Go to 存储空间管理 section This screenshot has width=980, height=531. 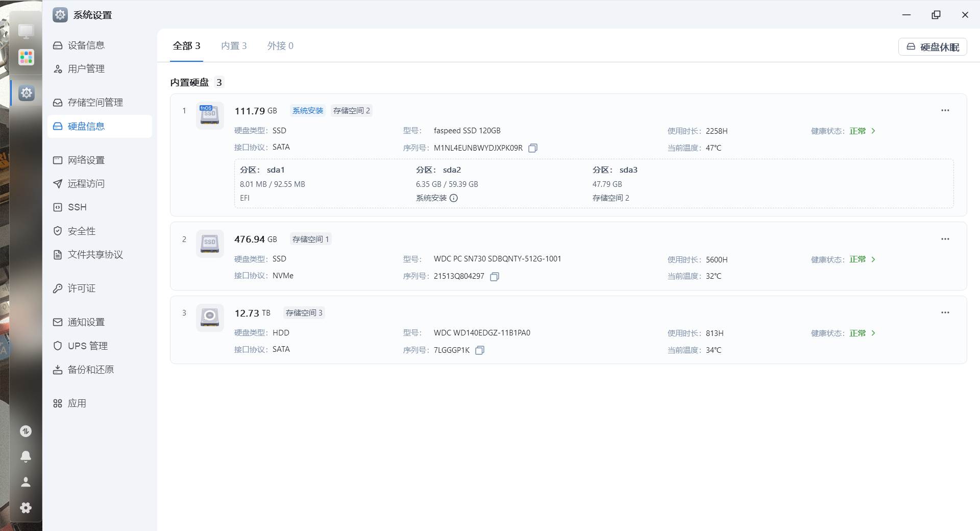point(100,103)
